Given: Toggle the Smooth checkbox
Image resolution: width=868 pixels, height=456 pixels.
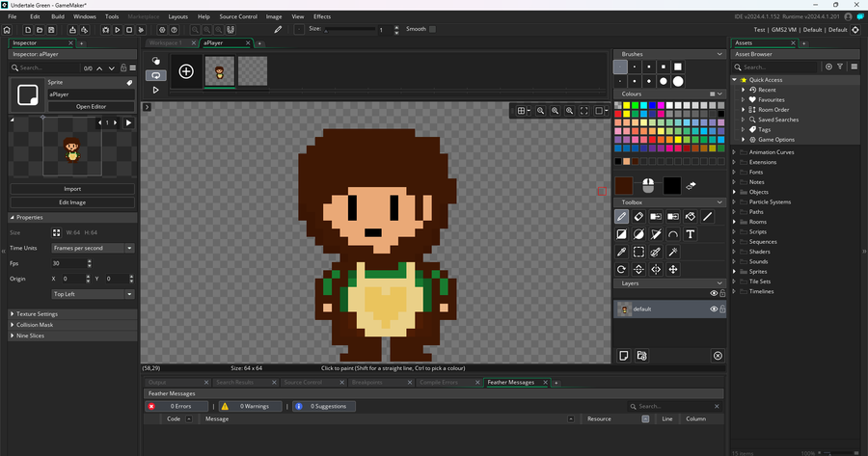Looking at the screenshot, I should tap(432, 30).
